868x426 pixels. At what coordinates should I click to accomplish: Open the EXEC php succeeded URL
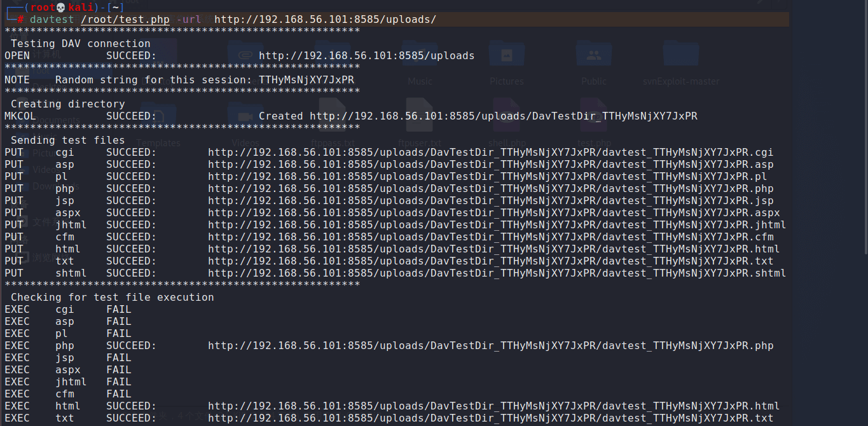(x=491, y=346)
